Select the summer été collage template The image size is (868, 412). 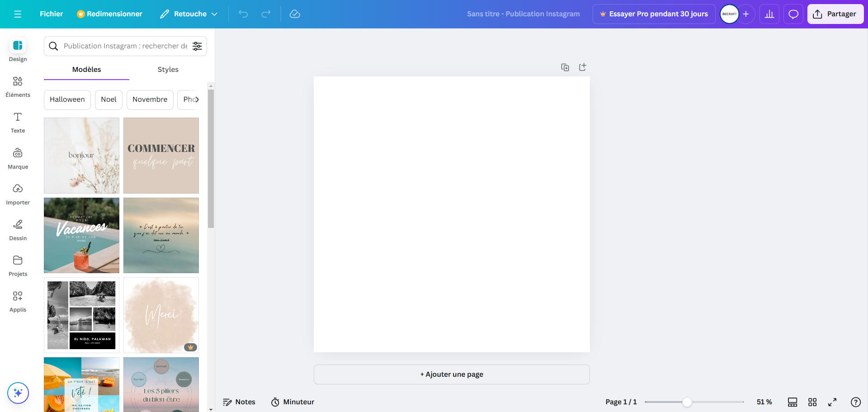81,384
